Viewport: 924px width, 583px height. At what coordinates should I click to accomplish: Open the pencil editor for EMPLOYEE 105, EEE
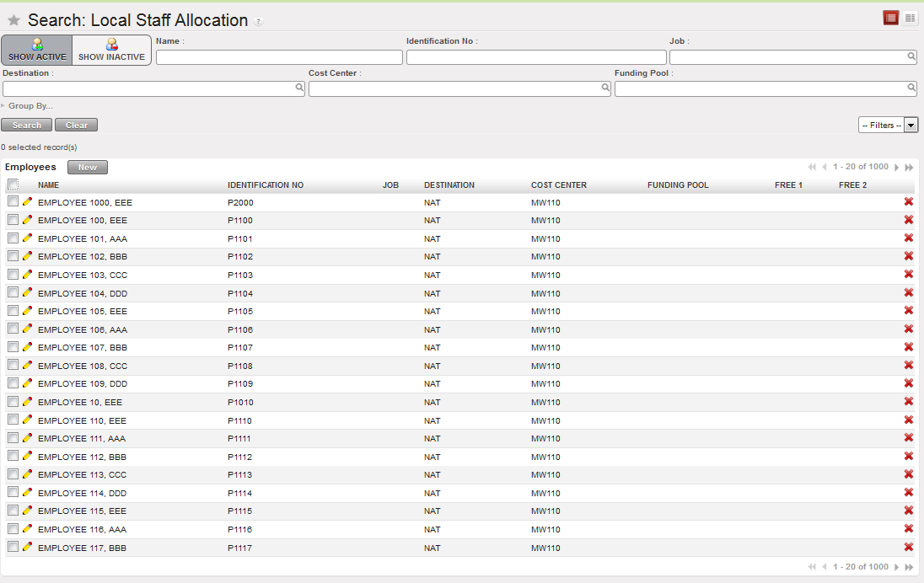(x=27, y=311)
